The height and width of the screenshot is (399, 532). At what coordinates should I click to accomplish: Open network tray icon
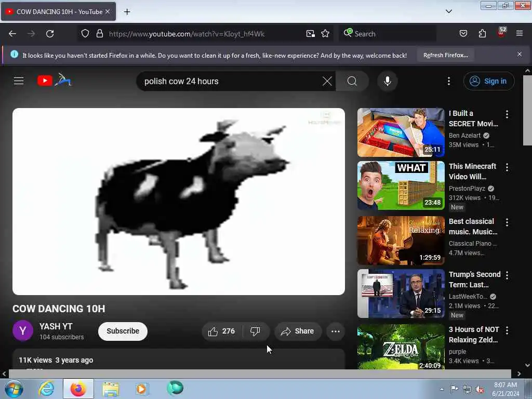click(467, 390)
